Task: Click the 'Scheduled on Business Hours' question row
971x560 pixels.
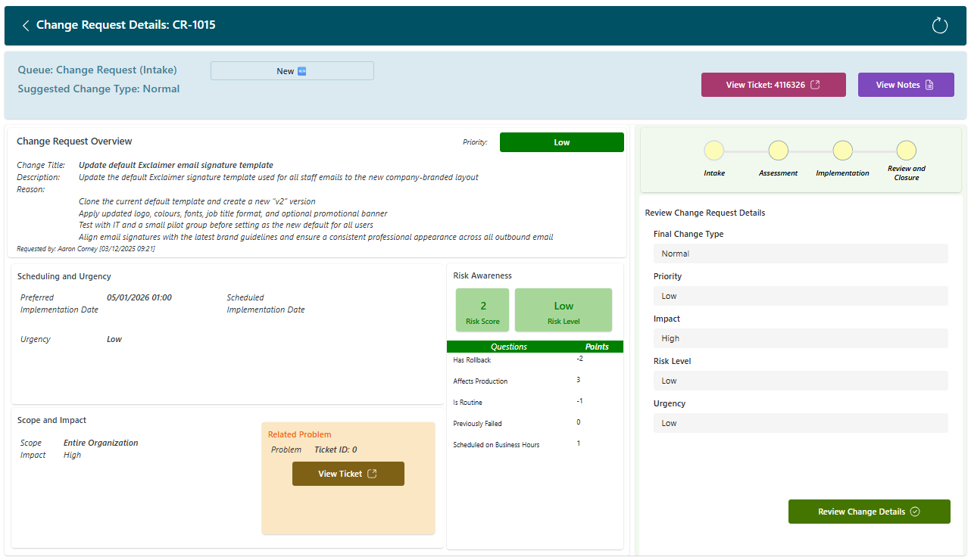Action: [x=535, y=444]
